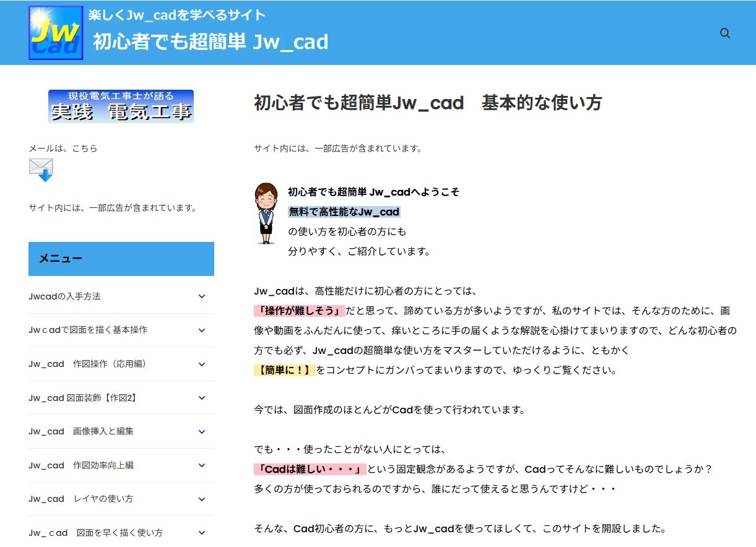
Task: Click the office lady mascot illustration
Action: click(266, 213)
